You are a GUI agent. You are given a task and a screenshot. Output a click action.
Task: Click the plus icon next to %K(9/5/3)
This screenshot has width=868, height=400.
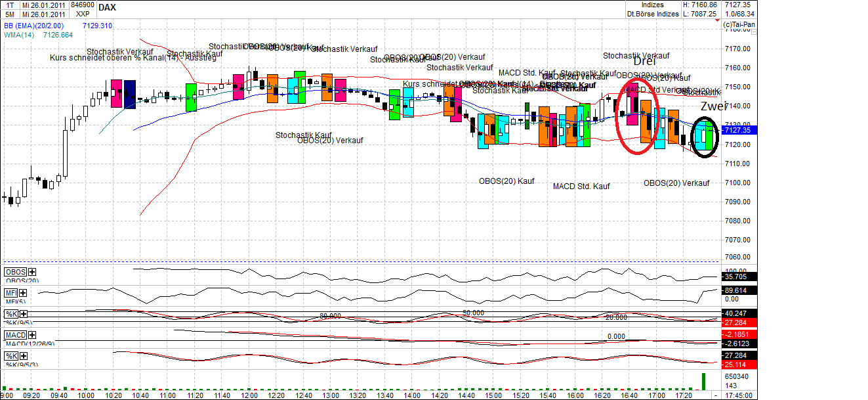click(24, 356)
